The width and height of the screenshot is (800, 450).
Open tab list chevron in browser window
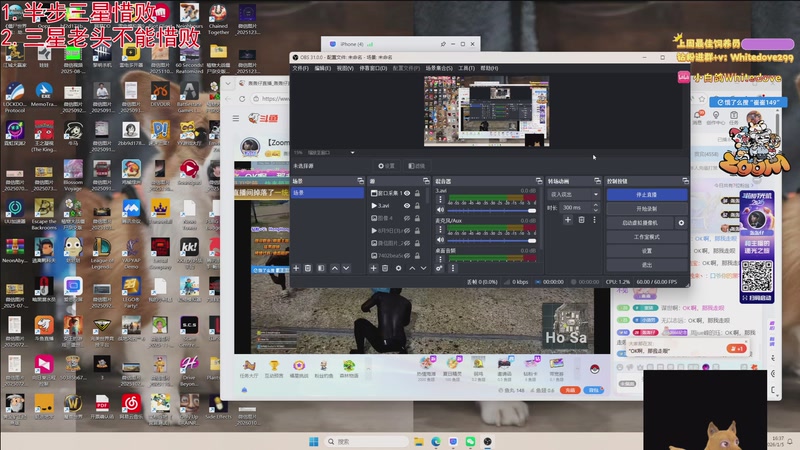click(228, 83)
